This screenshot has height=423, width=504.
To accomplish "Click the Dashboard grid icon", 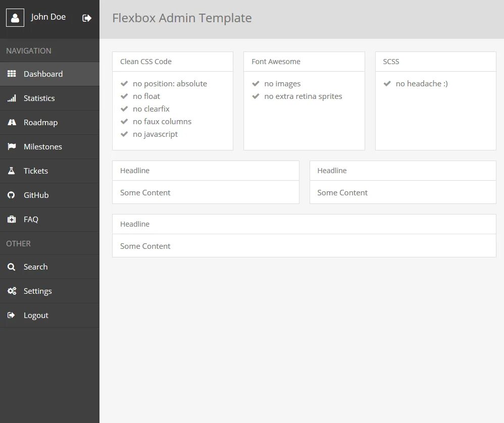I will click(x=12, y=74).
